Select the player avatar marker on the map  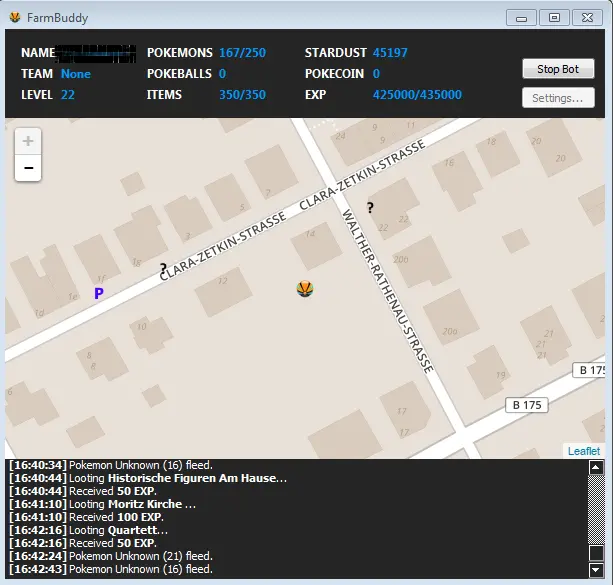pos(306,289)
